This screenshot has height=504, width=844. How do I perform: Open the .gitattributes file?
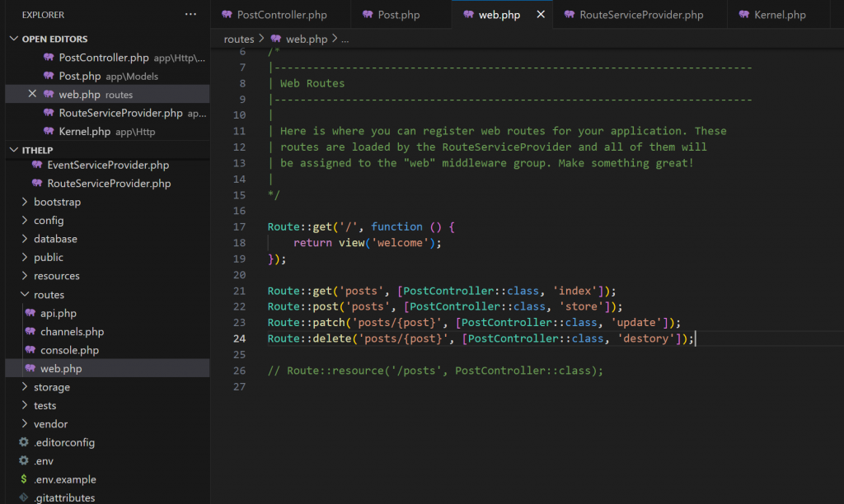[108, 497]
